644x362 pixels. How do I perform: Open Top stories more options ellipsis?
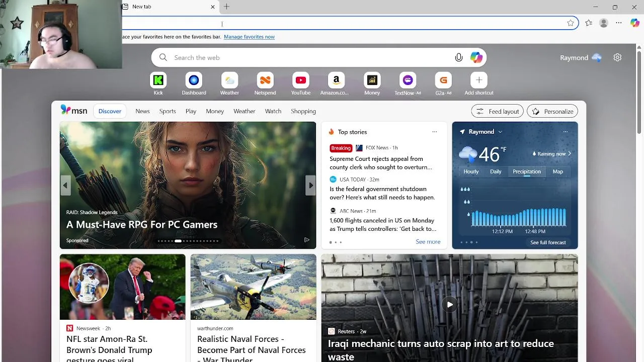435,132
